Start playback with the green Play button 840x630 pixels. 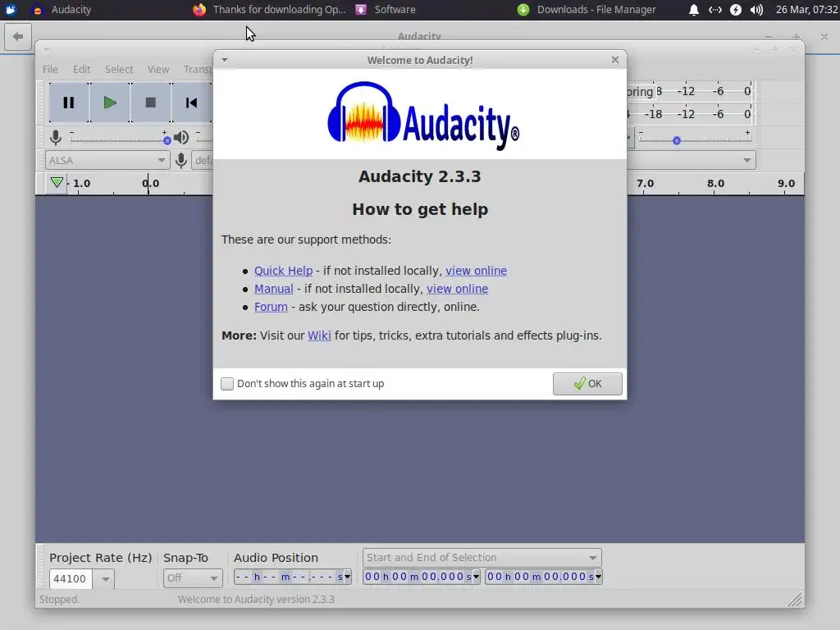click(x=109, y=103)
